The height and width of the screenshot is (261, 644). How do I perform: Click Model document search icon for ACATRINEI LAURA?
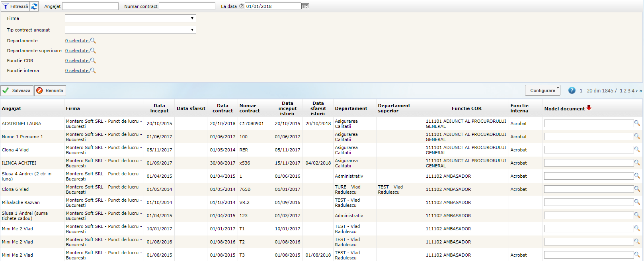tap(637, 124)
